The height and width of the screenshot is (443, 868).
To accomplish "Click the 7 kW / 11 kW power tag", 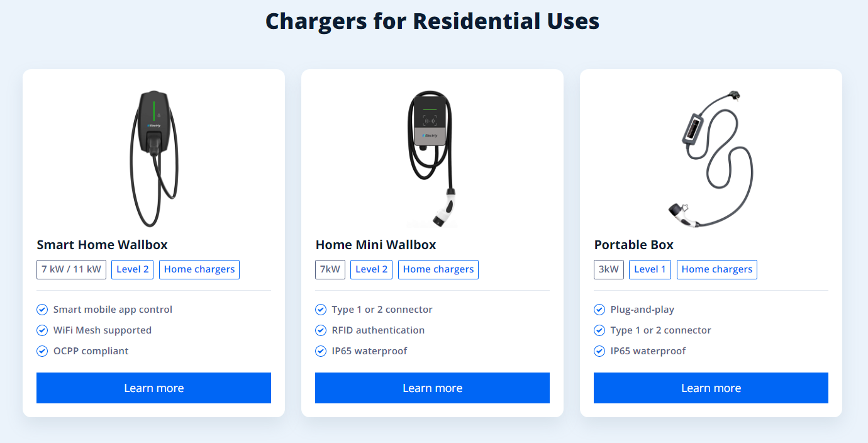I will tap(71, 269).
